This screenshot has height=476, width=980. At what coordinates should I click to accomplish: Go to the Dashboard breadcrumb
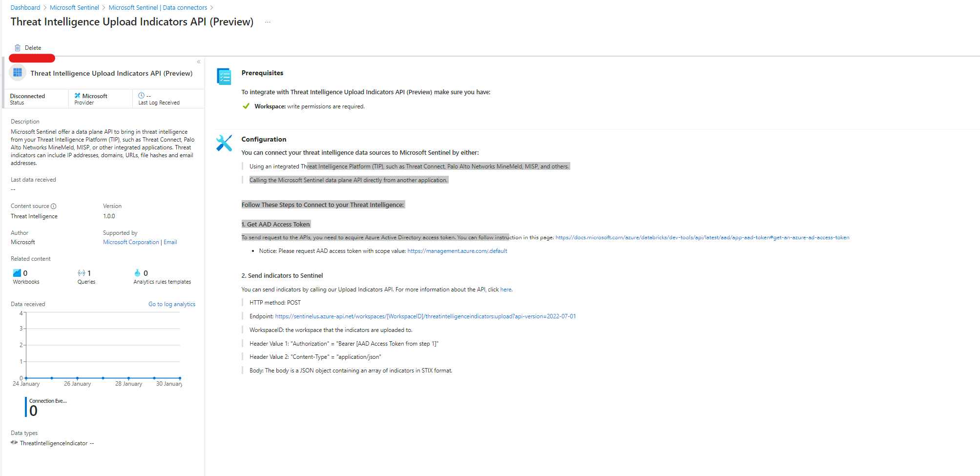[25, 7]
